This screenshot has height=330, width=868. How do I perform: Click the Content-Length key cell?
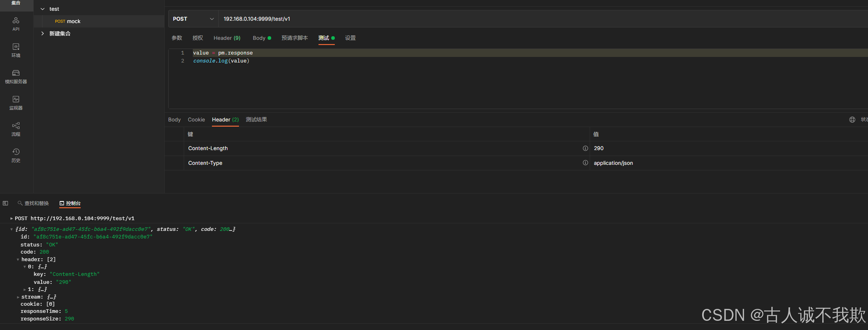(386, 148)
